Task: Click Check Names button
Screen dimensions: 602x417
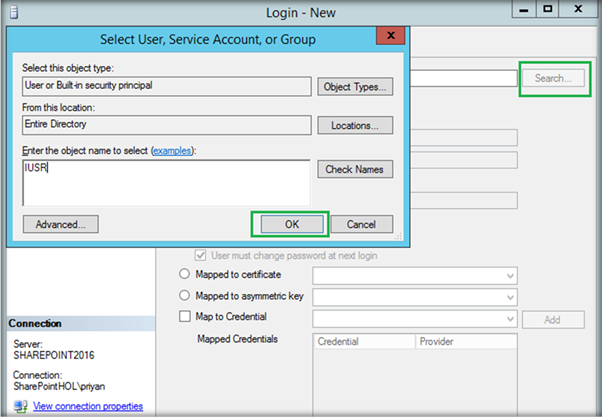Action: click(355, 169)
